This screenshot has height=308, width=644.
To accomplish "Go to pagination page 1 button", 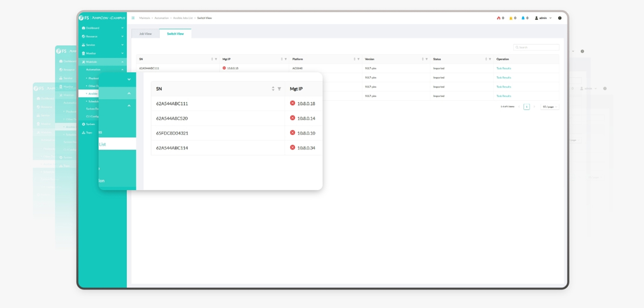I will pos(526,107).
